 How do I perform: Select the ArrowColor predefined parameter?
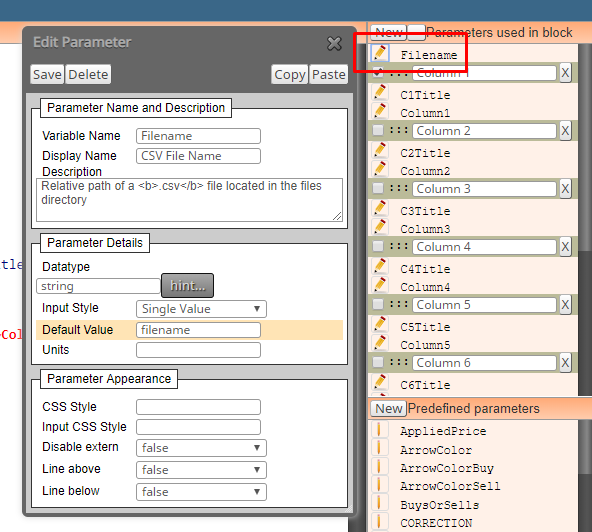[436, 450]
